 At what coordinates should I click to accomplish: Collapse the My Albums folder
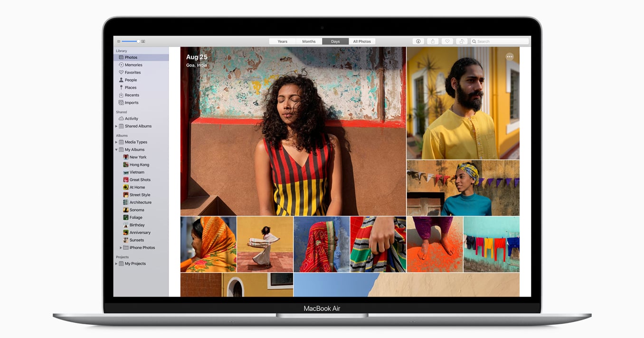coord(116,150)
